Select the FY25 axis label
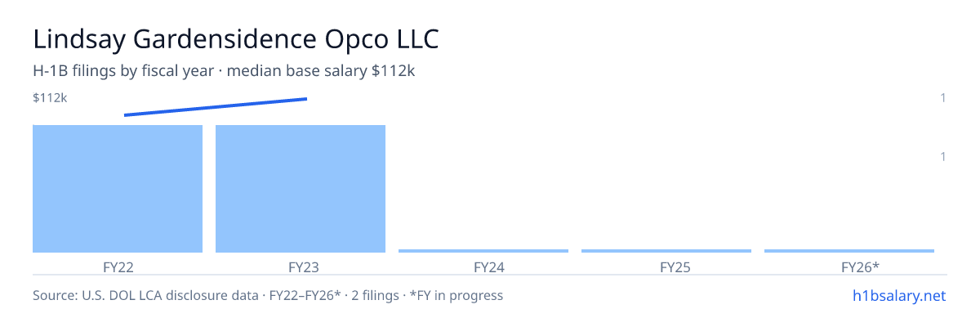 tap(666, 267)
